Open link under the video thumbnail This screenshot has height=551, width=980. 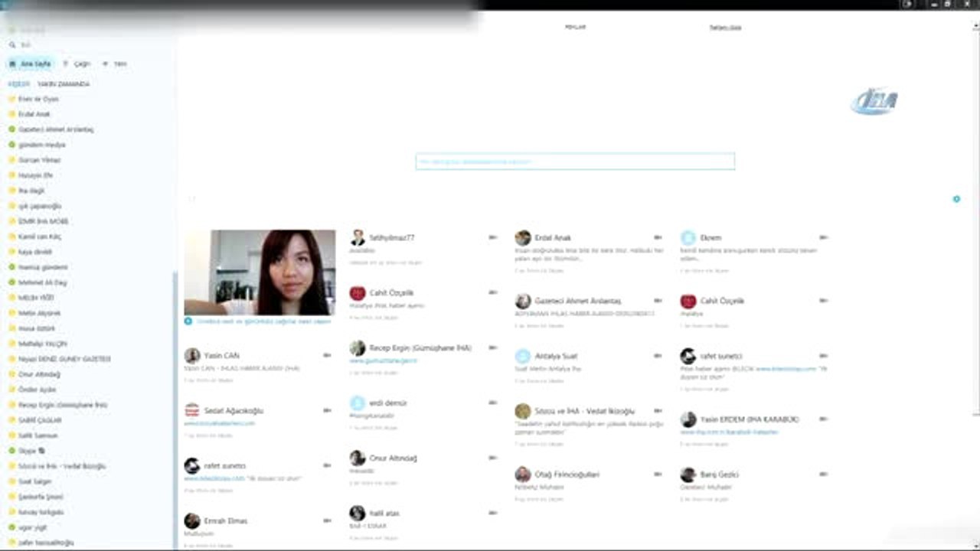(263, 321)
